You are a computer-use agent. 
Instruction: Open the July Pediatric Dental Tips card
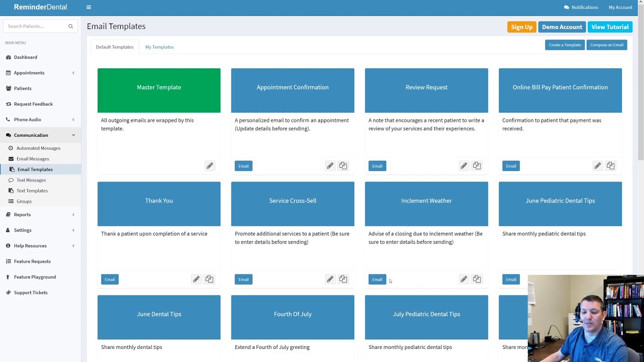[427, 317]
